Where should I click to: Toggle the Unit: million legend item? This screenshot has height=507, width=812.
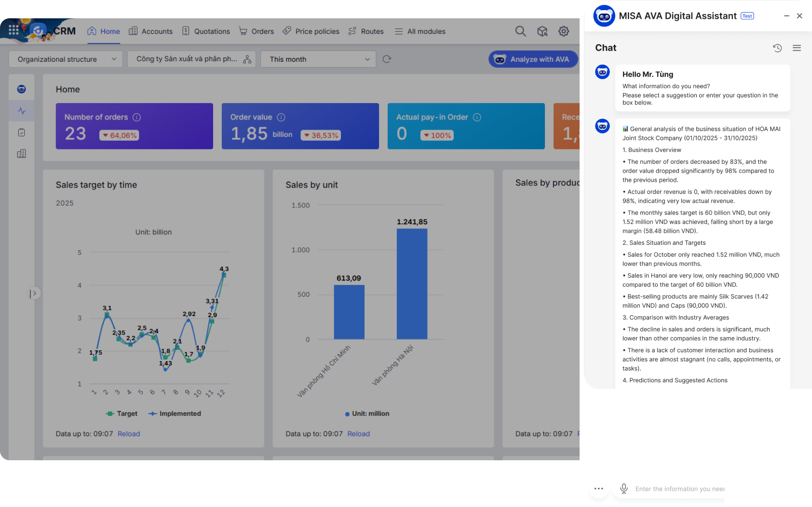coord(367,414)
